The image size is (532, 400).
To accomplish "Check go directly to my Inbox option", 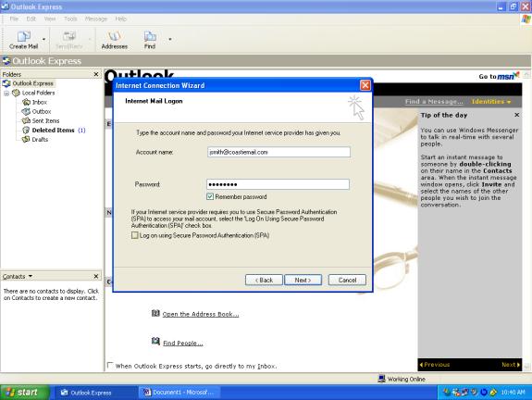I will coord(109,366).
